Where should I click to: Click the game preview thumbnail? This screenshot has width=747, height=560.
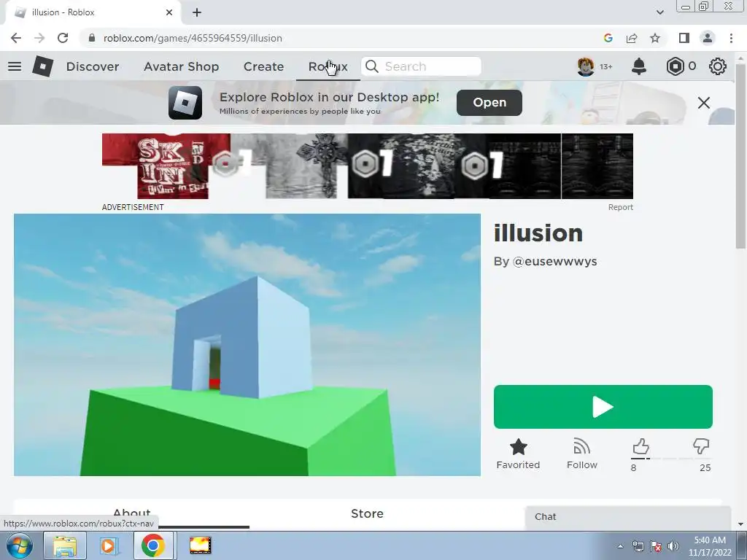247,345
